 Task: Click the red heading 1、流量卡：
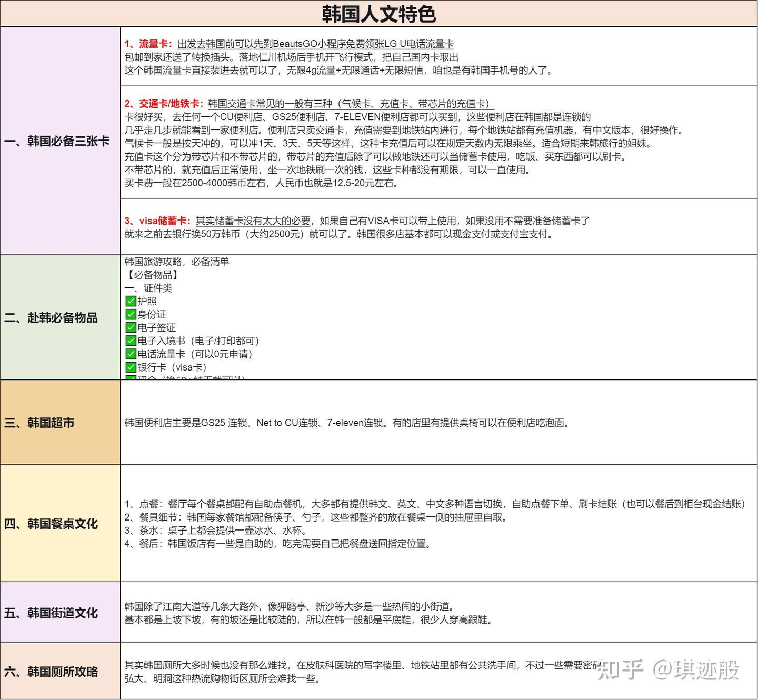pos(148,44)
